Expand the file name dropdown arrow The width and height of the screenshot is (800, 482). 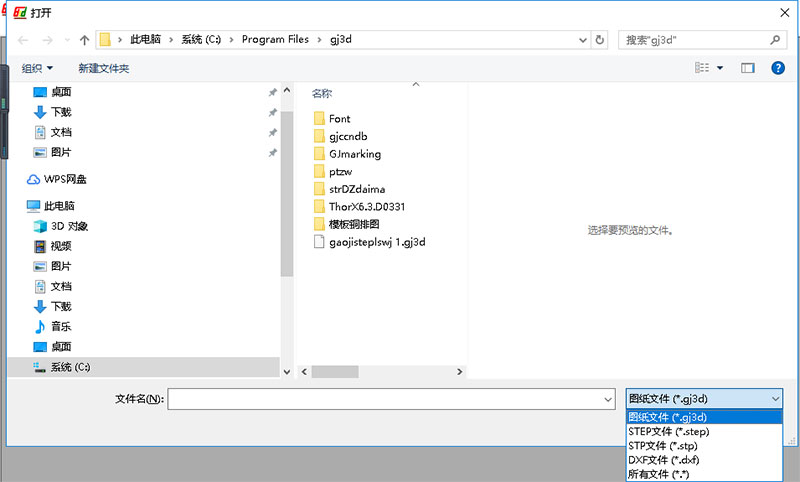(608, 399)
